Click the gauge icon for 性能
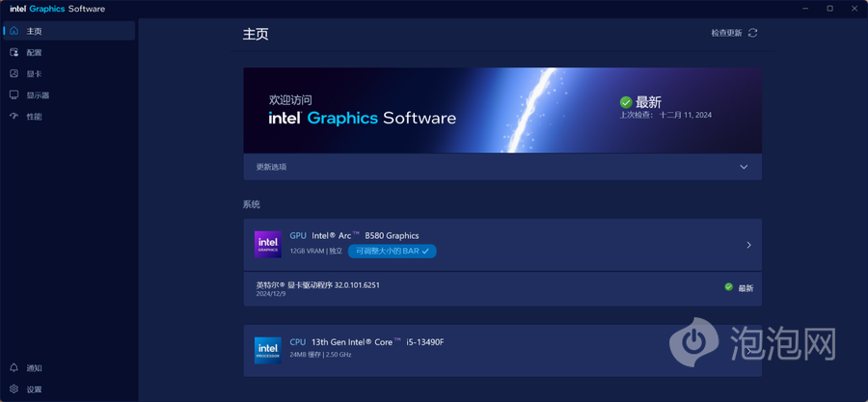Screen dimensions: 868x402 pyautogui.click(x=14, y=117)
